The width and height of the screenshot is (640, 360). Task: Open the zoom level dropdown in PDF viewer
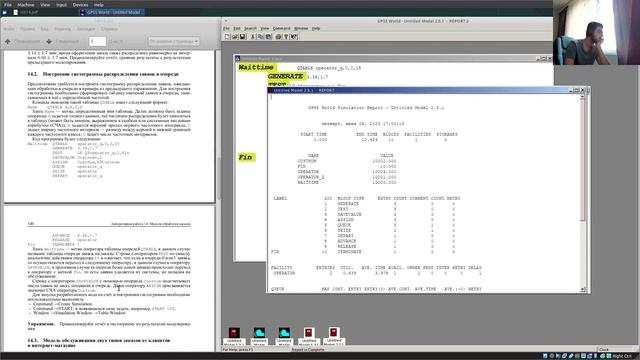(173, 41)
